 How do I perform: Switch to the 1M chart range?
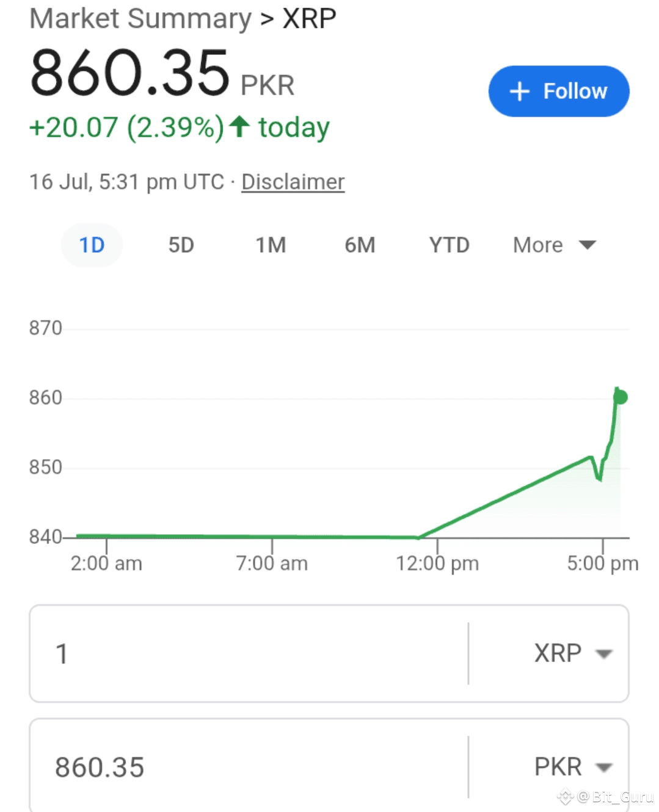pyautogui.click(x=271, y=245)
